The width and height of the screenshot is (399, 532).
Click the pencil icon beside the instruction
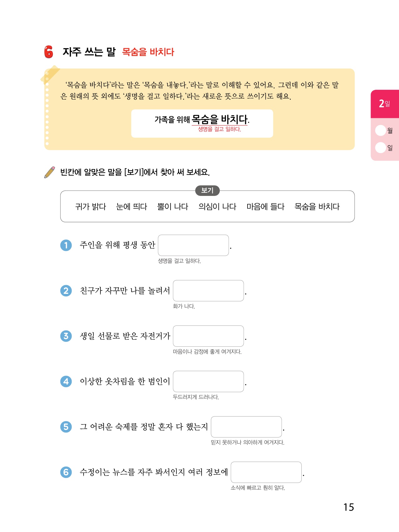tap(50, 172)
